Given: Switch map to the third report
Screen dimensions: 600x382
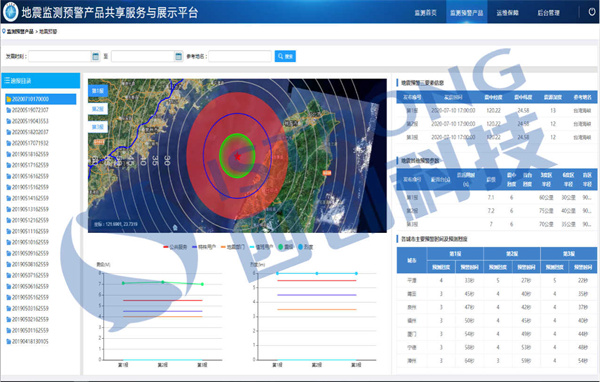Looking at the screenshot, I should (98, 127).
